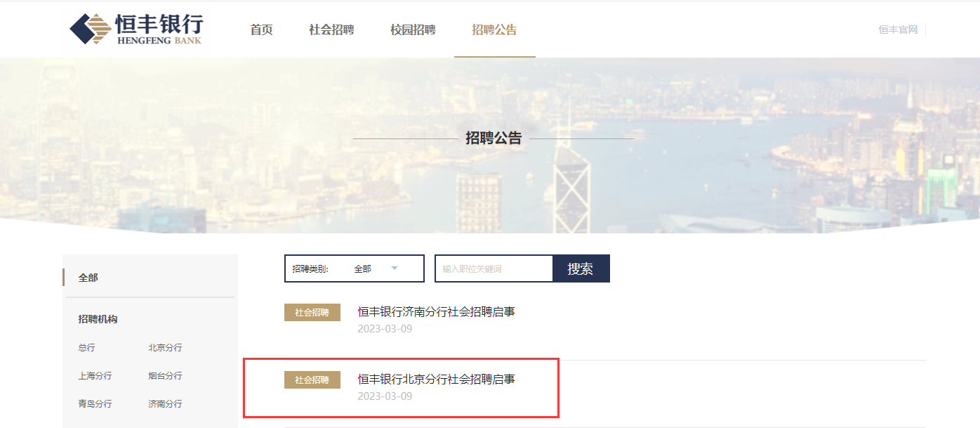Screen dimensions: 980x428
Task: Visit the 恒丰官网 link
Action: (898, 30)
